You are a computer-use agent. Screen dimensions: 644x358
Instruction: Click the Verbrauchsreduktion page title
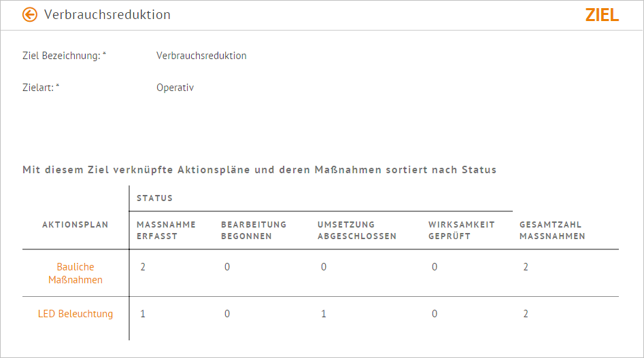107,15
